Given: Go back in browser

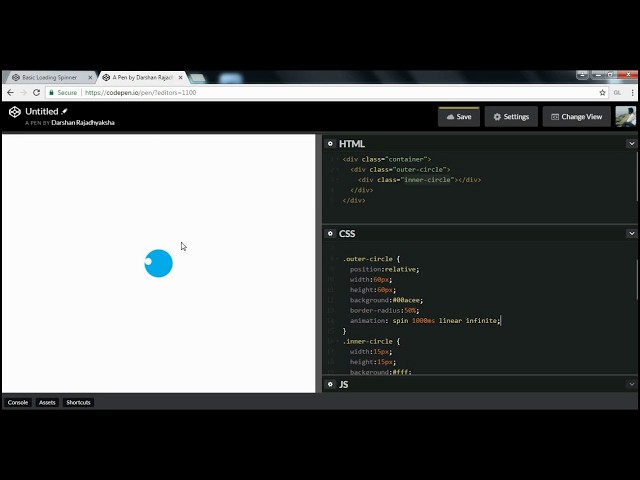Looking at the screenshot, I should coord(11,93).
